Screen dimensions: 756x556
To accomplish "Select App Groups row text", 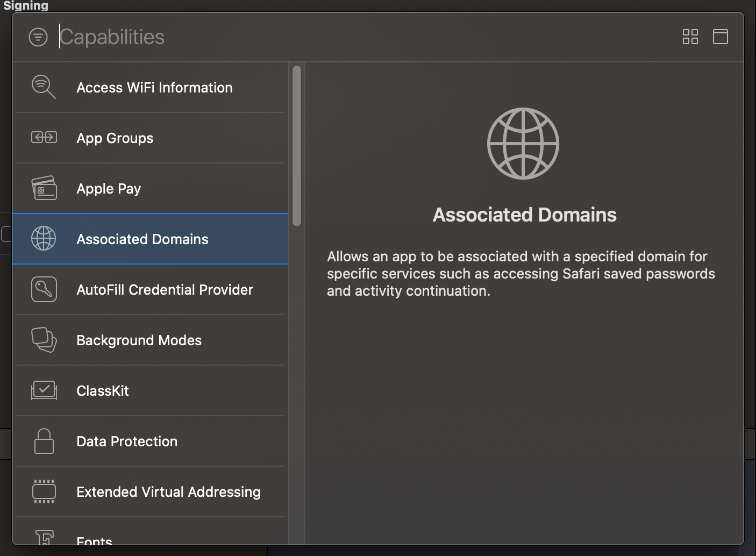I will click(x=115, y=138).
